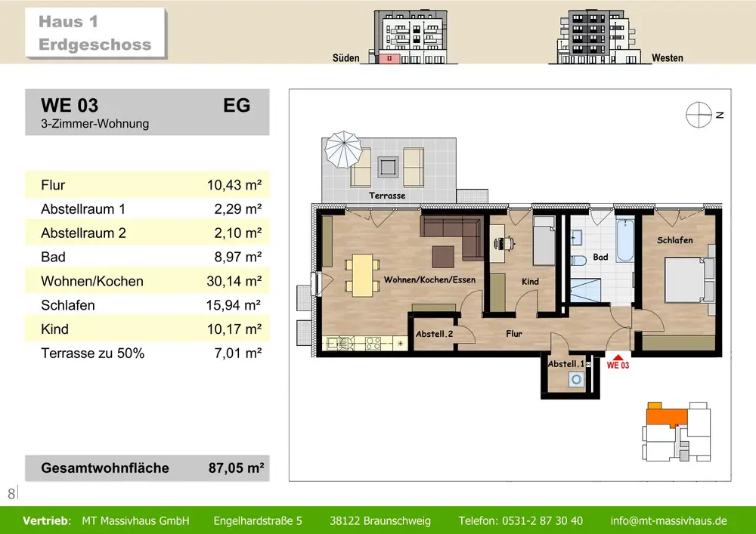Click the Telefon number 0531-2 87 30 40
Screen dimensions: 756x534
[x=520, y=520]
